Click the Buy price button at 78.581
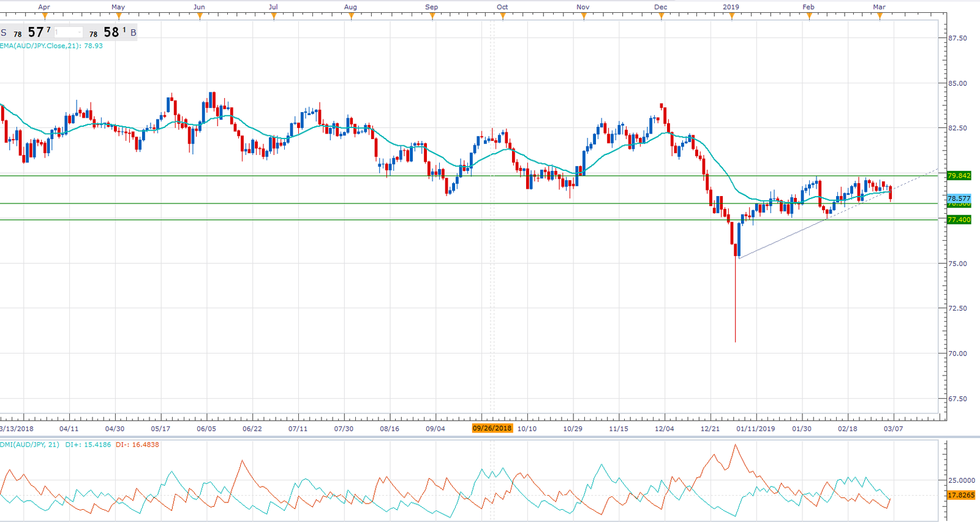This screenshot has width=980, height=522. (111, 32)
